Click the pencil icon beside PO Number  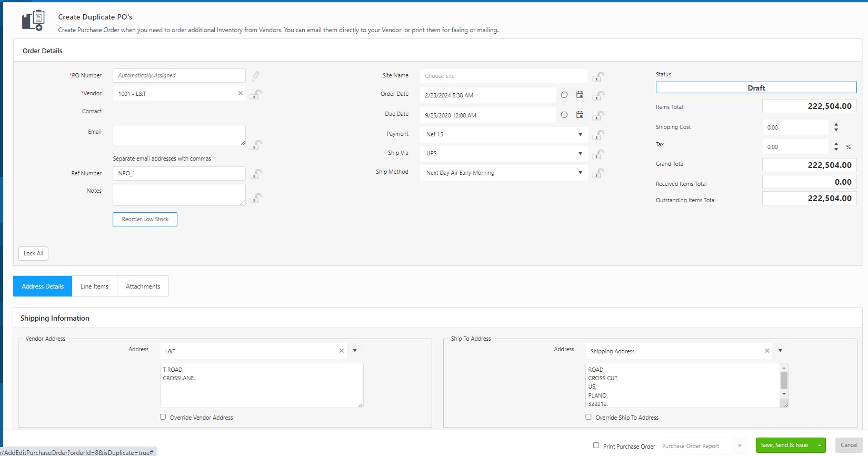pyautogui.click(x=256, y=76)
